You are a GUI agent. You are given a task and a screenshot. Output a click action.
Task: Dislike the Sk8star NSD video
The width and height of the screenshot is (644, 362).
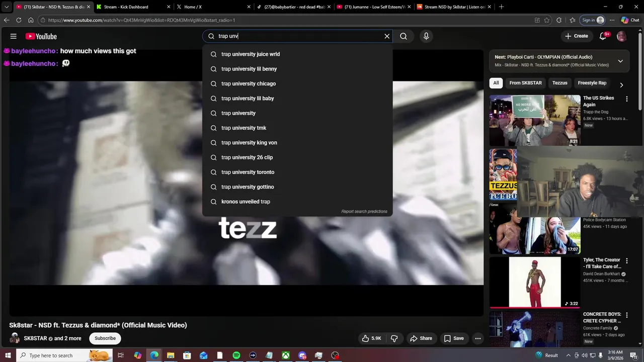tap(394, 338)
